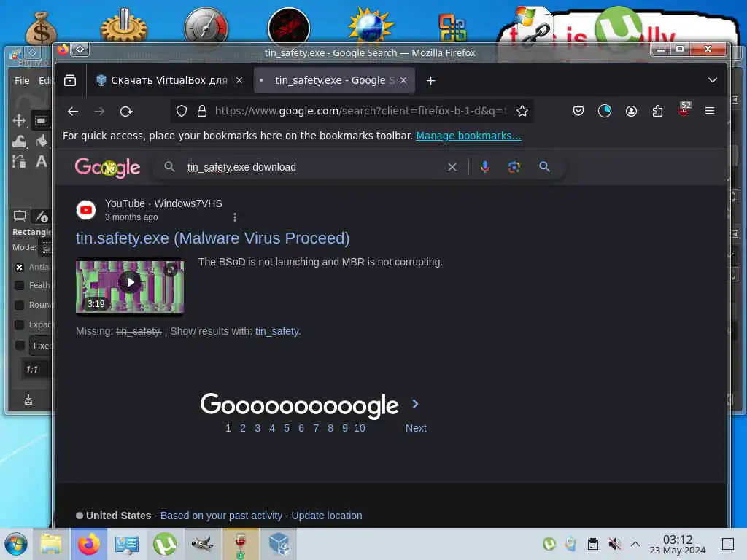
Task: Go to results page 2
Action: tap(243, 428)
